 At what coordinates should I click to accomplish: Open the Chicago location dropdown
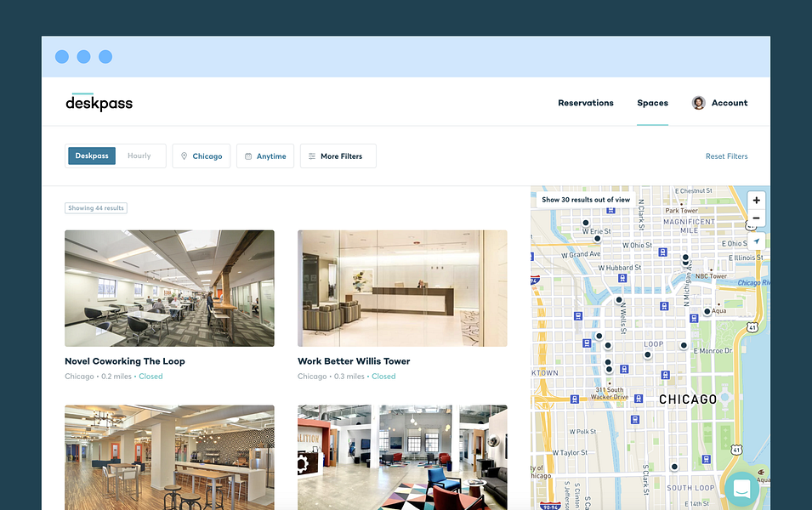[201, 156]
